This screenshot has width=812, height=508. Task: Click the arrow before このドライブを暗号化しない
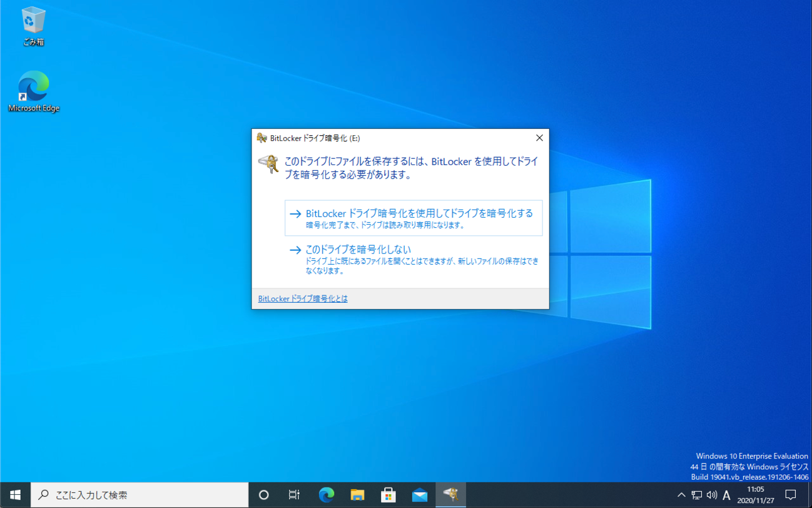pos(295,250)
